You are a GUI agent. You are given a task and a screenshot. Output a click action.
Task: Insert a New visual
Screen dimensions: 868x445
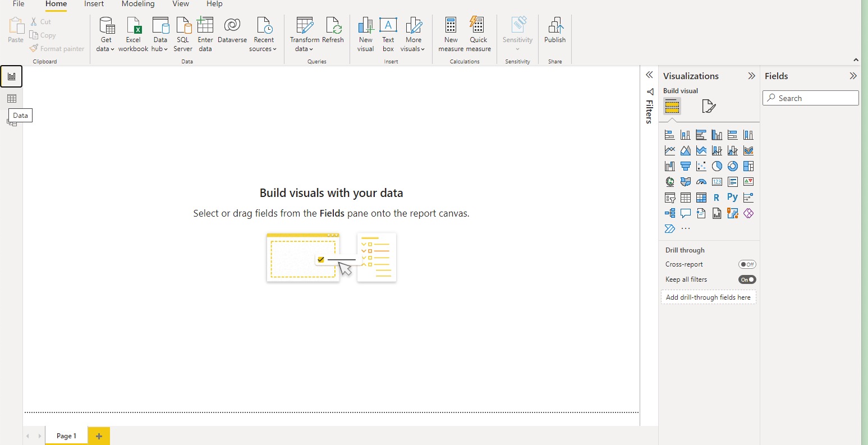tap(366, 34)
